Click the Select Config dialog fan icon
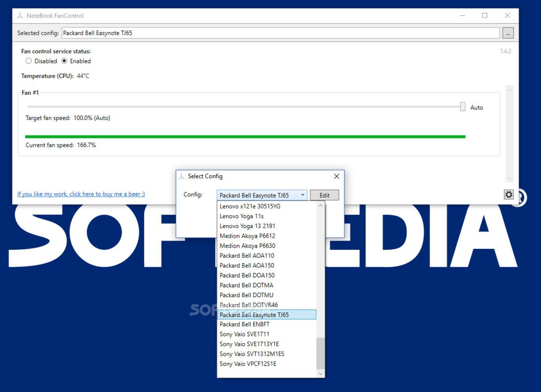The width and height of the screenshot is (541, 392). pyautogui.click(x=182, y=176)
